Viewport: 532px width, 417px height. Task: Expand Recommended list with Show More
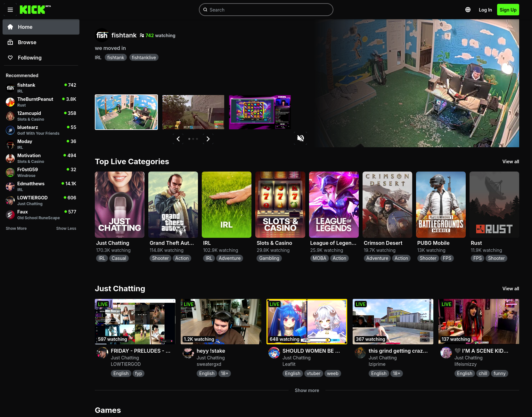[16, 229]
